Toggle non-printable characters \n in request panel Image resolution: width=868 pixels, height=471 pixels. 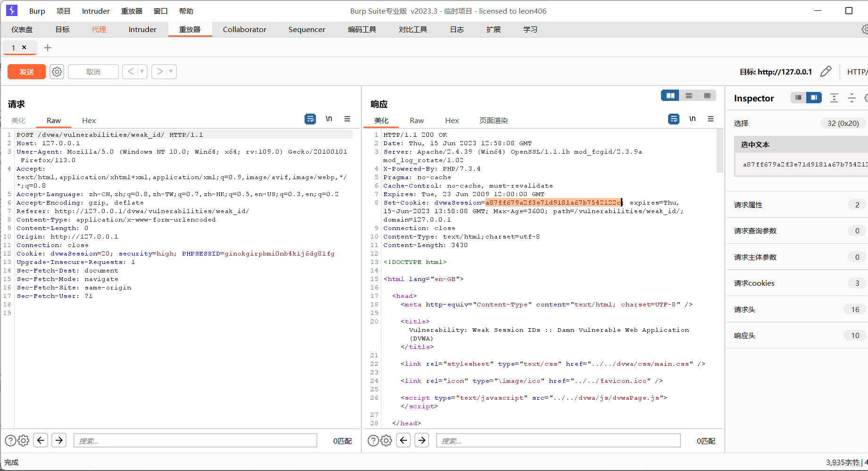point(329,119)
